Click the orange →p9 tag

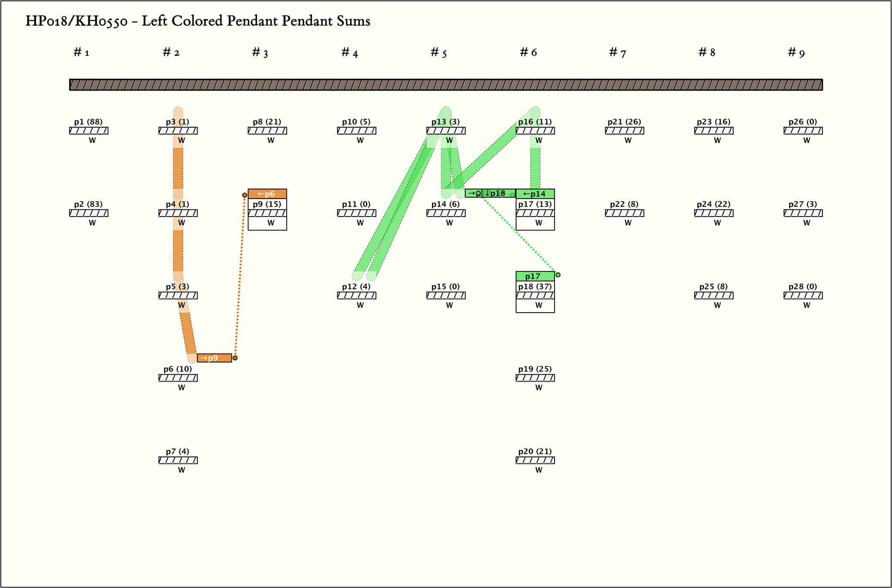pyautogui.click(x=214, y=358)
